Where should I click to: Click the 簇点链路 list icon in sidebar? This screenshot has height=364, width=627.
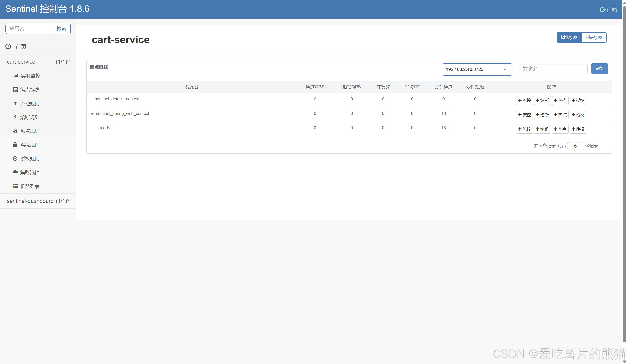click(x=15, y=89)
